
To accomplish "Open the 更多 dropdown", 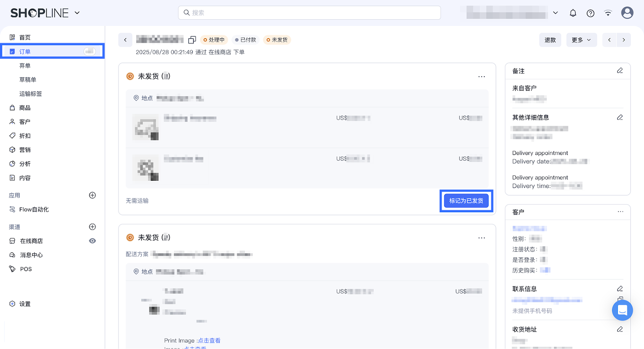I will [x=581, y=40].
